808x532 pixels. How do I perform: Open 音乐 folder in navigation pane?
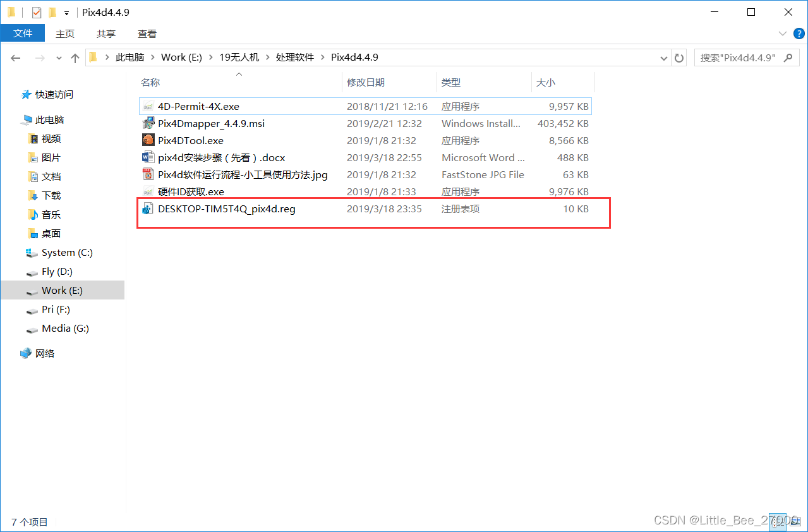pyautogui.click(x=51, y=214)
